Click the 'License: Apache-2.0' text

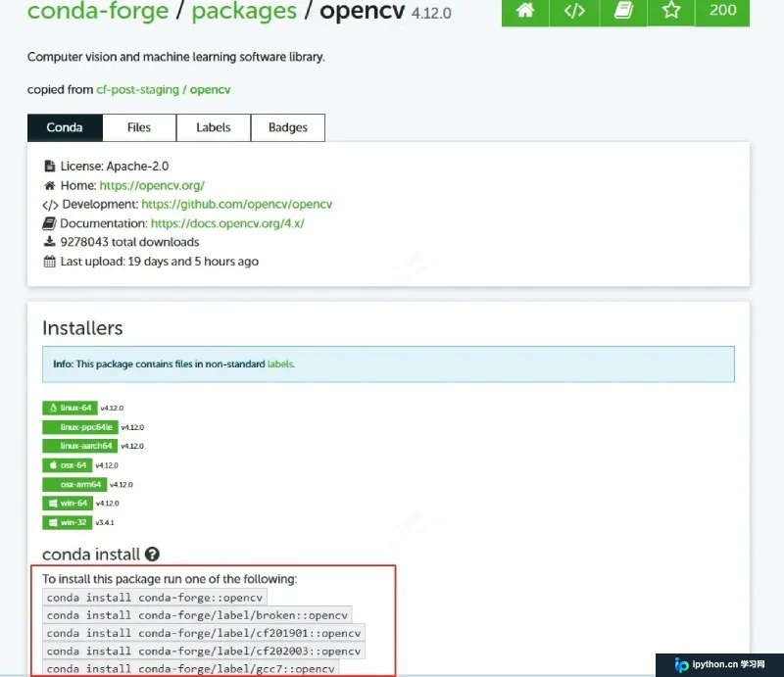(115, 166)
